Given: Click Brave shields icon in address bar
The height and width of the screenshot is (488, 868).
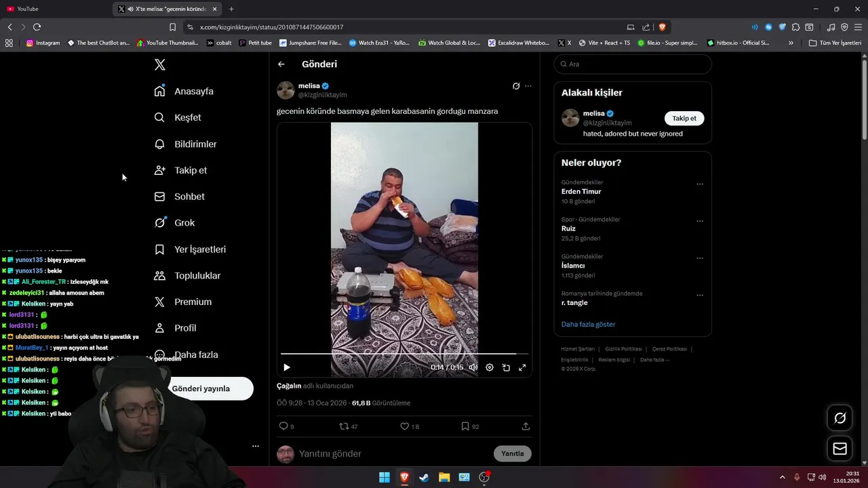Looking at the screenshot, I should (x=662, y=27).
